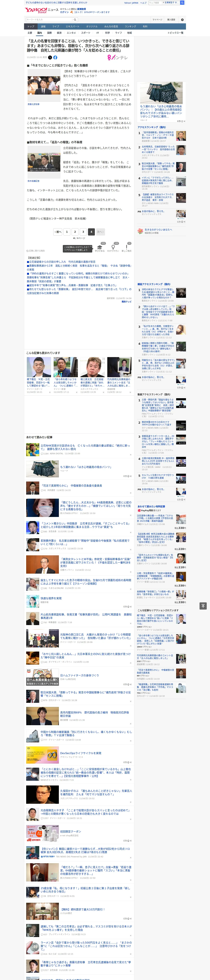Open the 関西テレビ source link
Screen dimensions: 210x980
(x=127, y=302)
